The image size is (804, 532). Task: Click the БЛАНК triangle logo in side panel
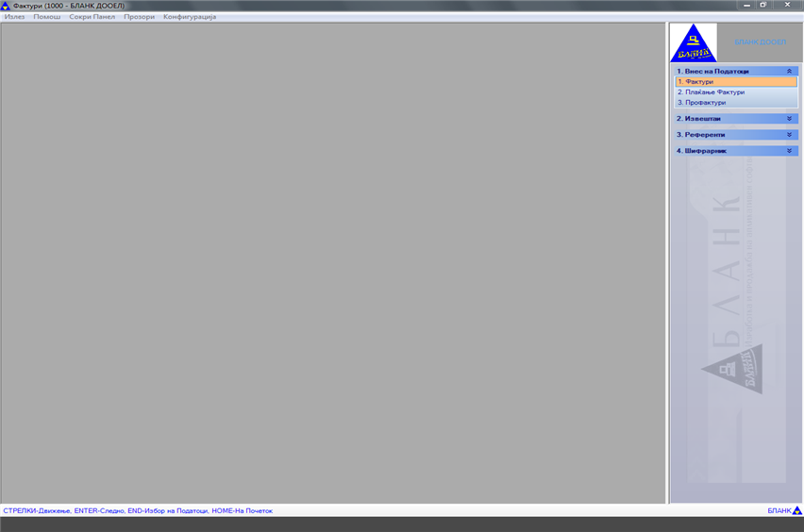coord(693,43)
